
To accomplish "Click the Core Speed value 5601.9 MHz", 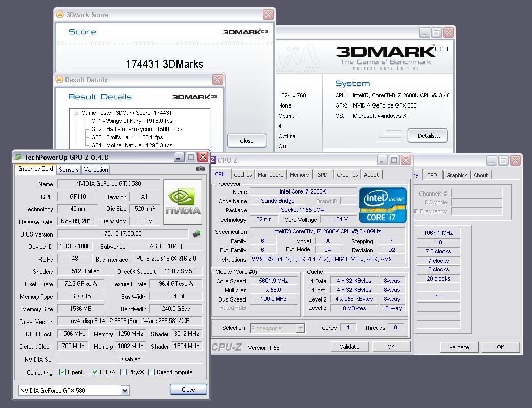I will [x=274, y=281].
